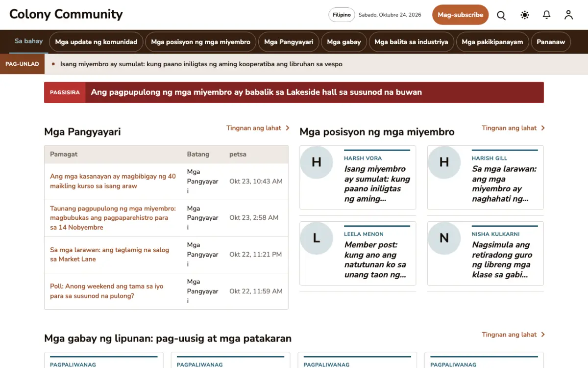588x368 pixels.
Task: Click the Okt 22, 11:21 PM date cell
Action: (256, 254)
